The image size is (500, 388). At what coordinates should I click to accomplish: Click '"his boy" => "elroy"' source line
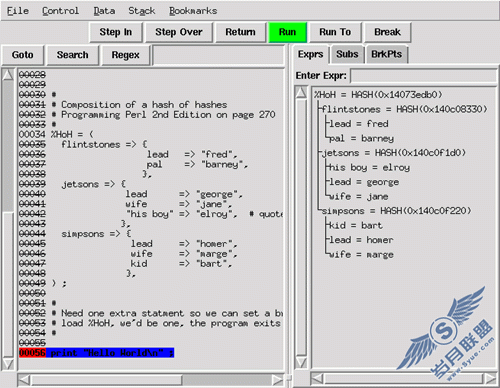click(x=182, y=214)
